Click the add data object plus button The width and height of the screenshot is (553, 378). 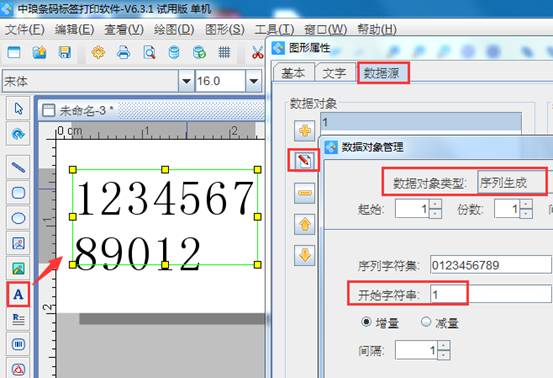304,131
